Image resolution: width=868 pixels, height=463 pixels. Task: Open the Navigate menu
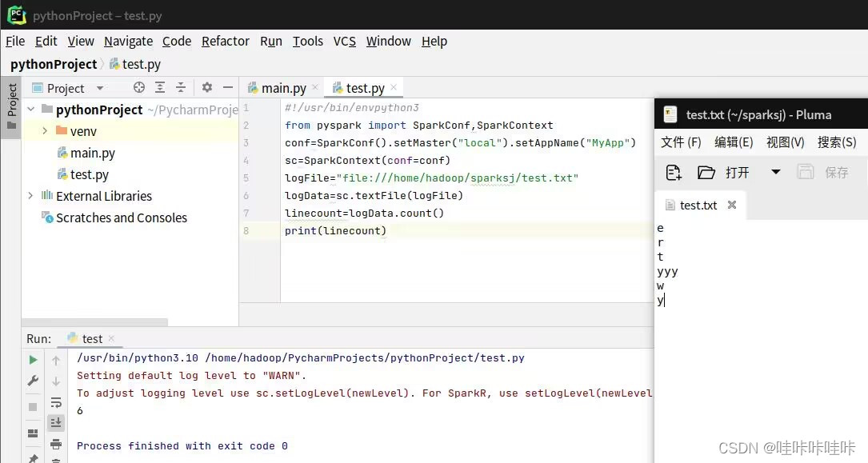click(x=129, y=42)
